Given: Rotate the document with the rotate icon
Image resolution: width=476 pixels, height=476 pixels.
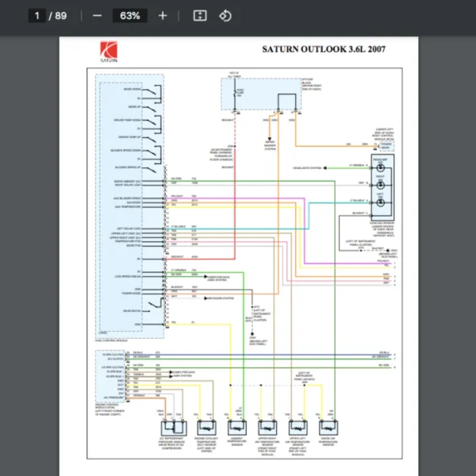Looking at the screenshot, I should click(x=225, y=16).
